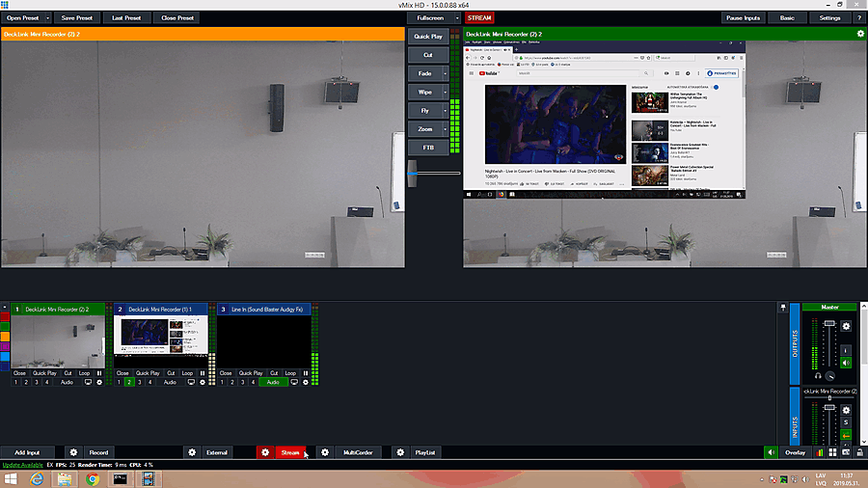Open Windows Start menu
This screenshot has width=868, height=488.
click(x=11, y=479)
